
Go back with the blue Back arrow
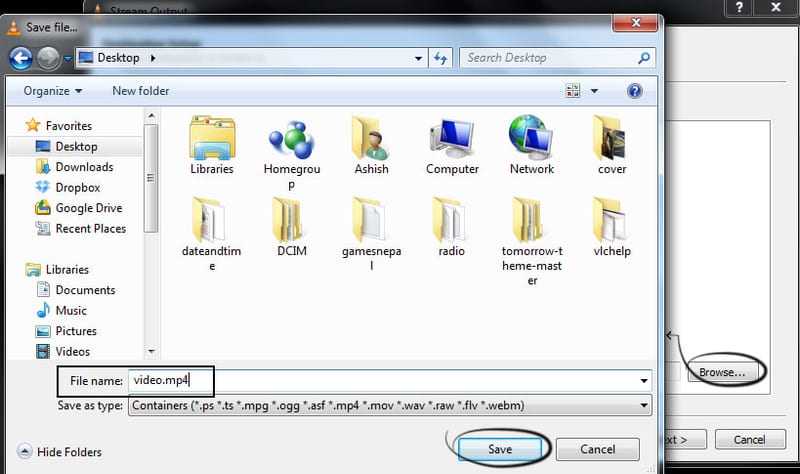click(x=21, y=58)
